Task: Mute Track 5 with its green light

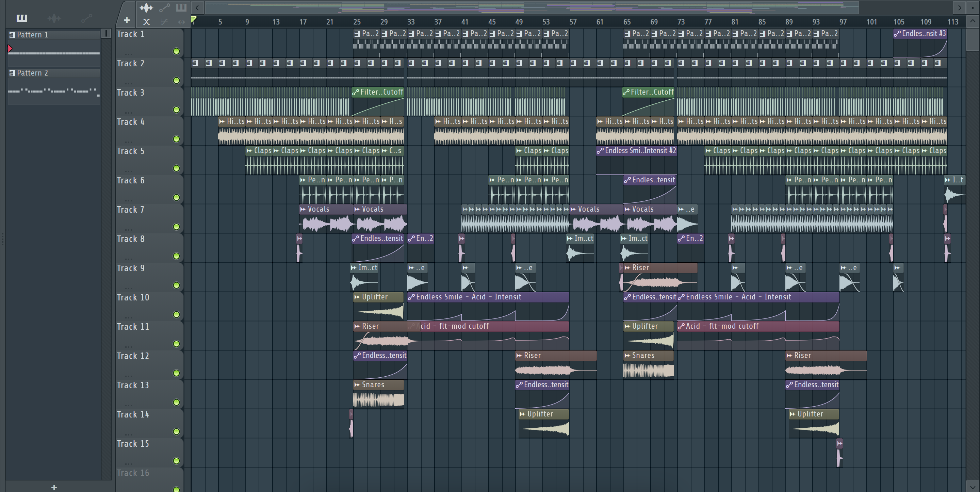Action: tap(176, 168)
